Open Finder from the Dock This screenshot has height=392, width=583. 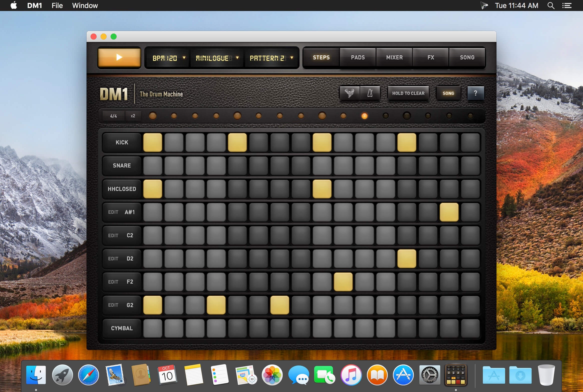coord(36,375)
